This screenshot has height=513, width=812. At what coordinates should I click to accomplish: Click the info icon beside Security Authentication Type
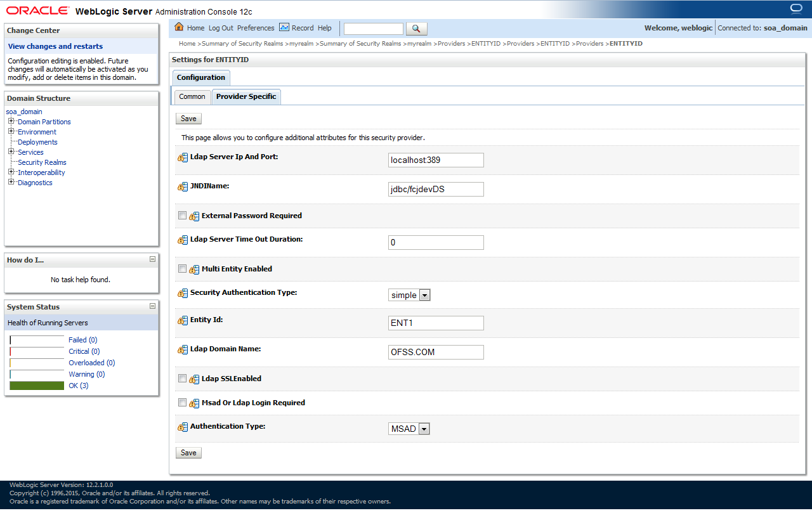pyautogui.click(x=183, y=294)
